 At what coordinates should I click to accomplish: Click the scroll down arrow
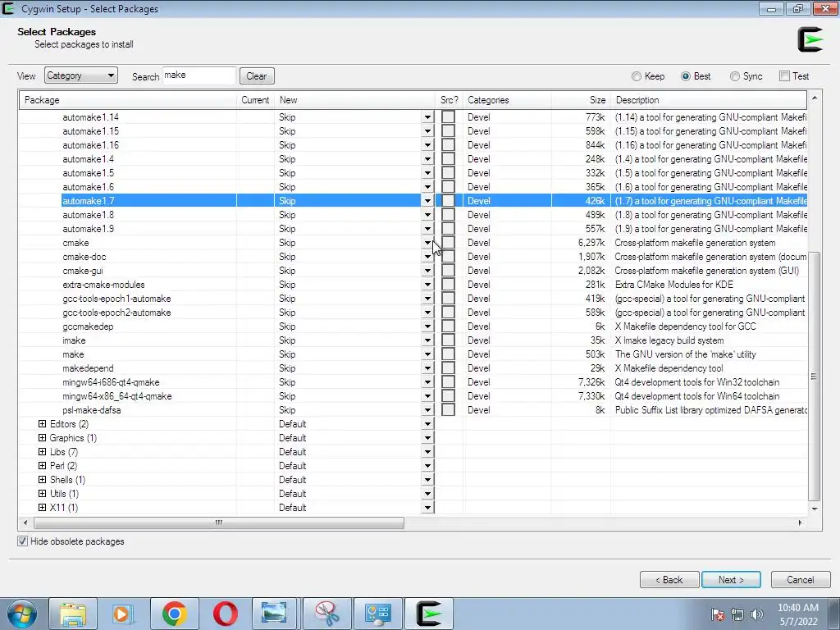[815, 509]
